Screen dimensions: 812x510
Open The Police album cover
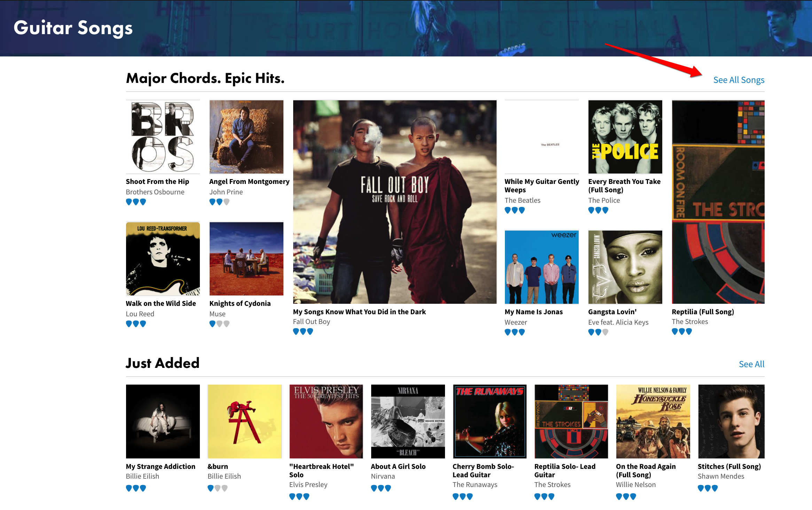coord(625,137)
